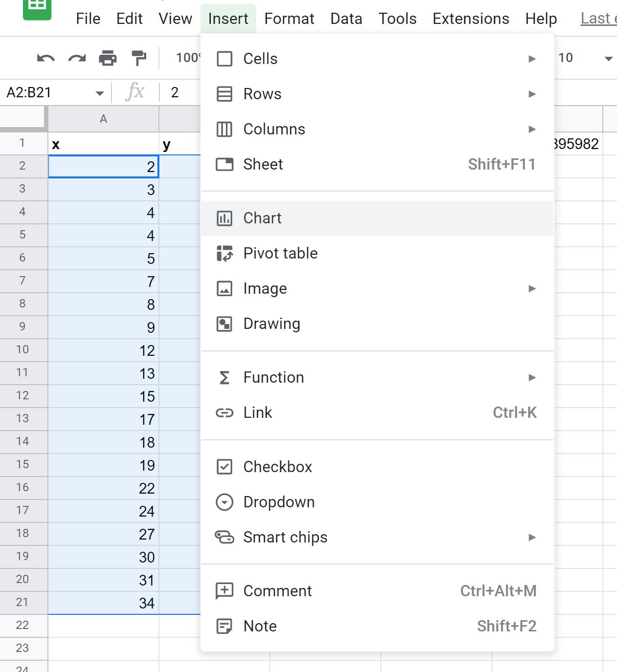
Task: Expand the Function submenu arrow
Action: (532, 377)
